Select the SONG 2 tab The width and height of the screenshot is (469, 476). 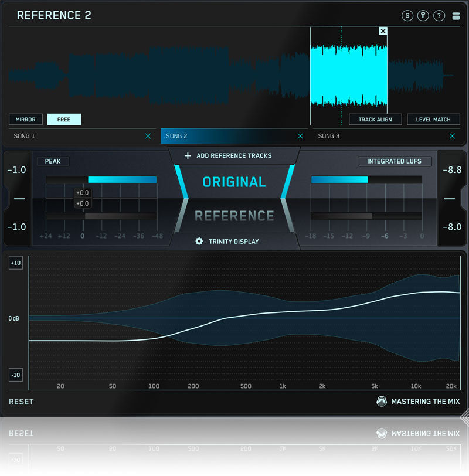(234, 136)
